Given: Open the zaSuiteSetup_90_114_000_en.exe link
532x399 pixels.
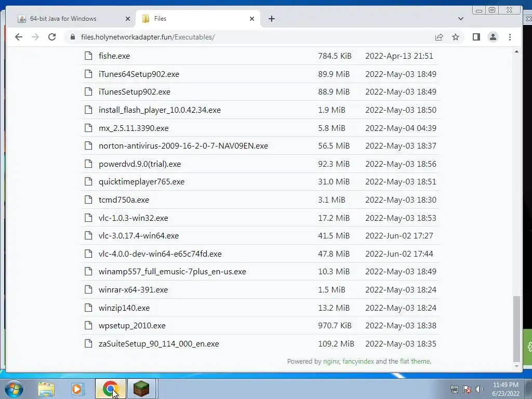Looking at the screenshot, I should (158, 344).
